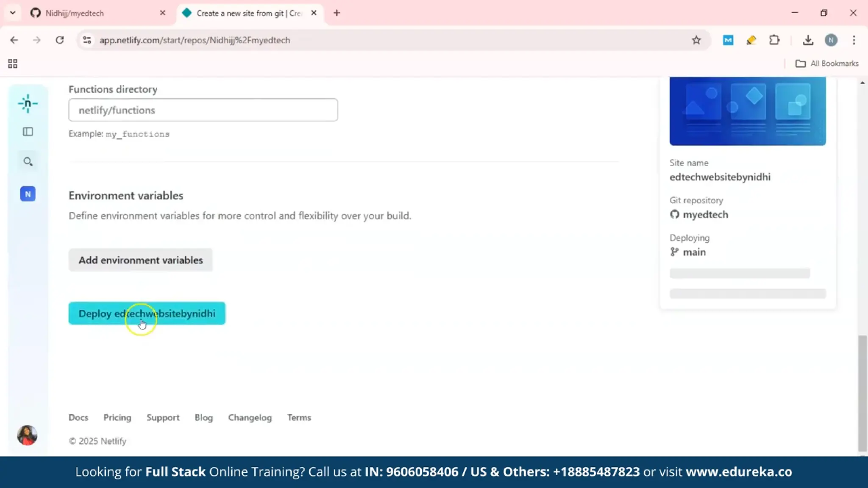Viewport: 868px width, 488px height.
Task: Click the page vertical scrollbar thumb
Action: click(x=862, y=393)
